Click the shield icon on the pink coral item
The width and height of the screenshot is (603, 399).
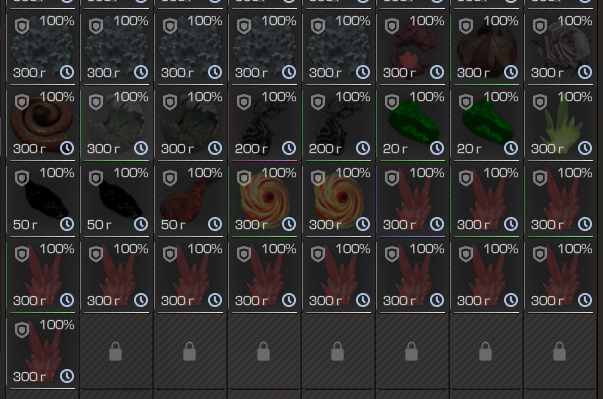click(392, 26)
